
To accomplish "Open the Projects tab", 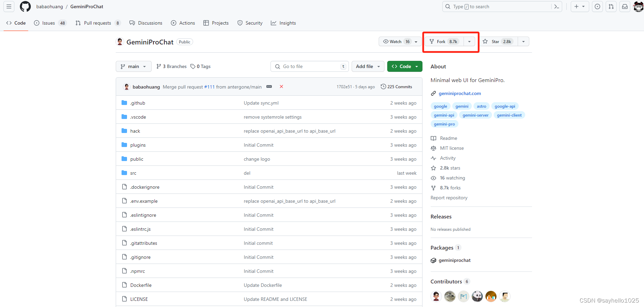I will pyautogui.click(x=216, y=23).
